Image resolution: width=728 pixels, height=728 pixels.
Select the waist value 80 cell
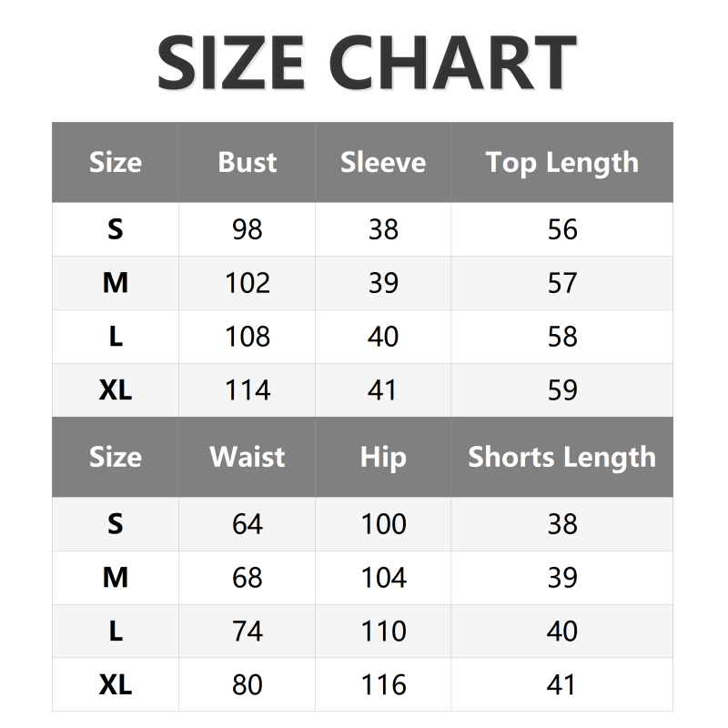pos(248,684)
